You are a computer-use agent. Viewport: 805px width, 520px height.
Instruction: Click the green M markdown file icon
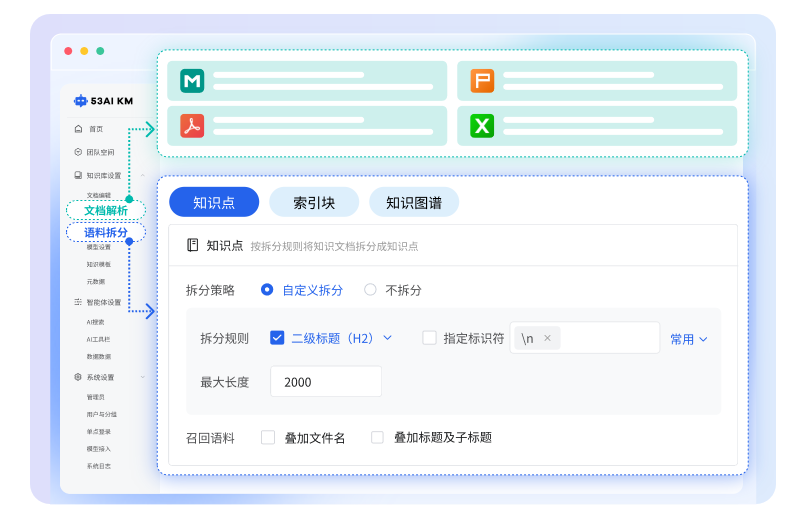coord(192,81)
